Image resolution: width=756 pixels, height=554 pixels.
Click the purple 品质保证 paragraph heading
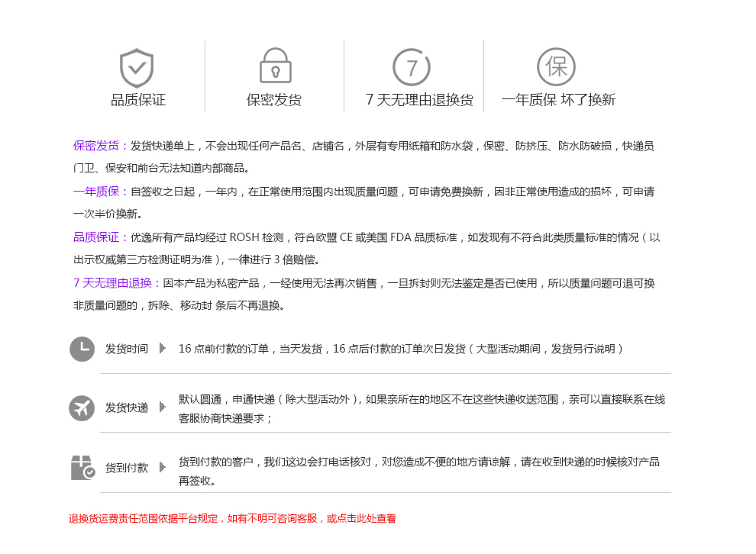tap(96, 237)
